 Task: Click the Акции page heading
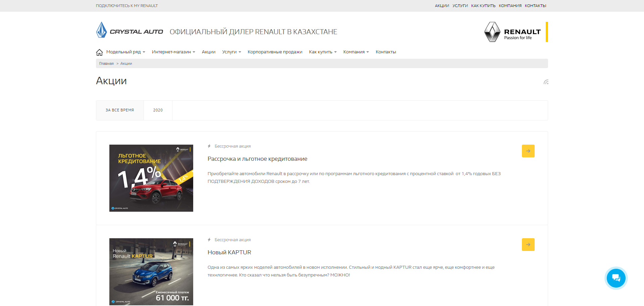tap(111, 81)
